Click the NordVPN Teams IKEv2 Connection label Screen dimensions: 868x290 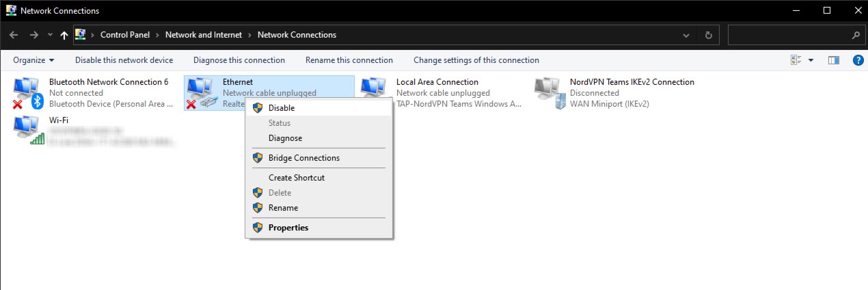[x=632, y=82]
